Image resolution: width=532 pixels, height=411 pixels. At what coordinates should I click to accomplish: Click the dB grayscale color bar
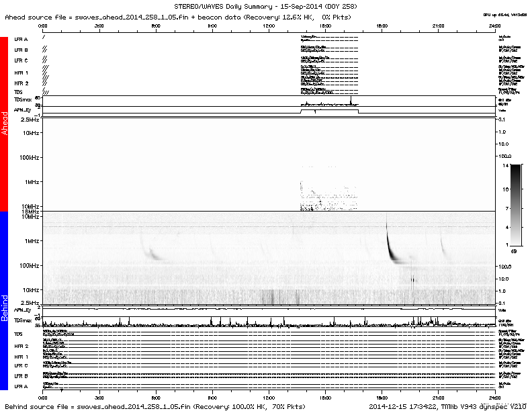tap(516, 205)
